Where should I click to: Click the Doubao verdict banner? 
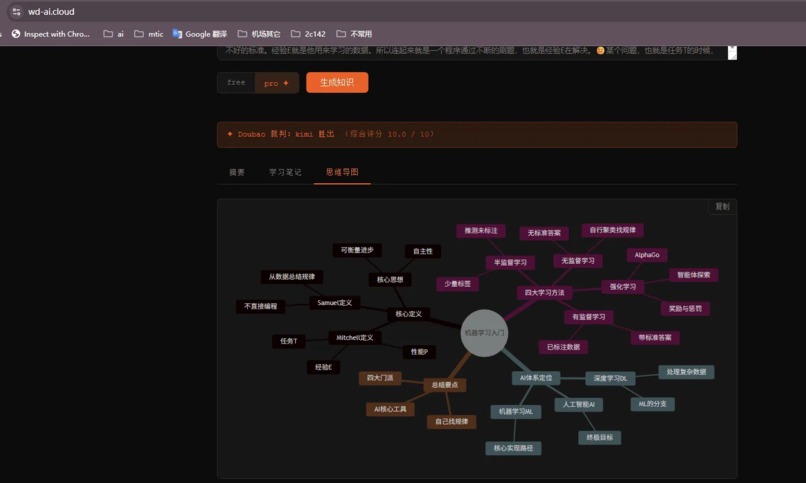click(477, 135)
